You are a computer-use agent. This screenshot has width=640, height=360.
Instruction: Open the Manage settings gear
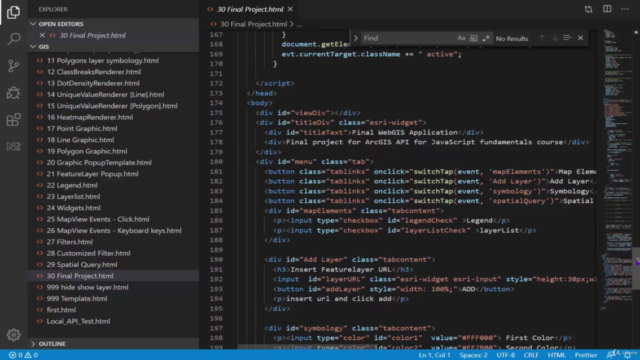pyautogui.click(x=13, y=335)
